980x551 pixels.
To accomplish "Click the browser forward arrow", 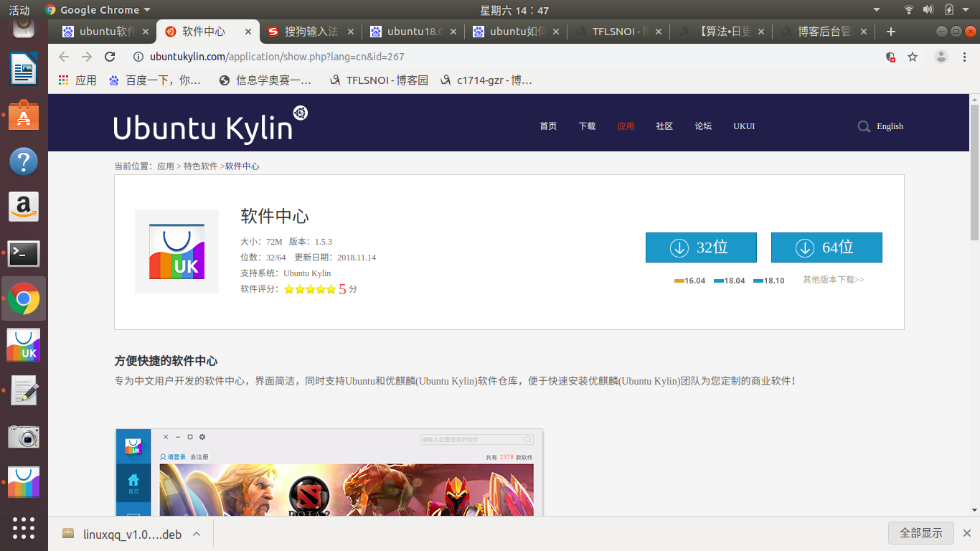I will pos(87,57).
